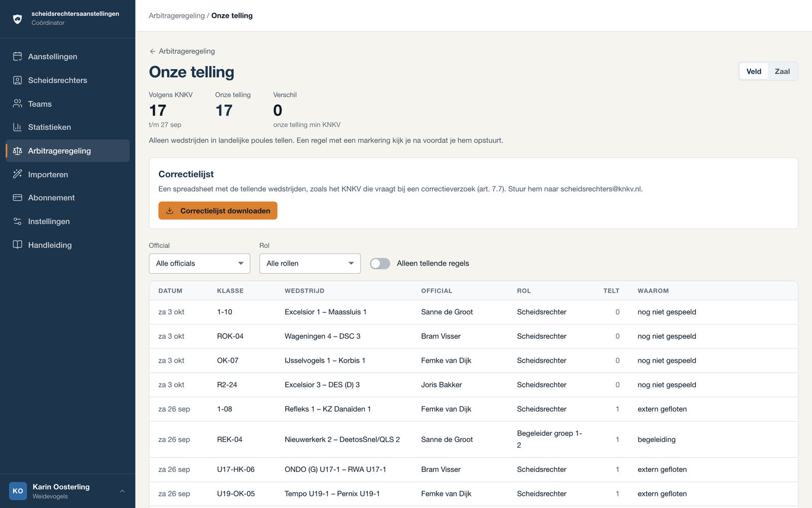Open Scheidsrechters person badge icon
Viewport: 812px width, 508px height.
18,80
